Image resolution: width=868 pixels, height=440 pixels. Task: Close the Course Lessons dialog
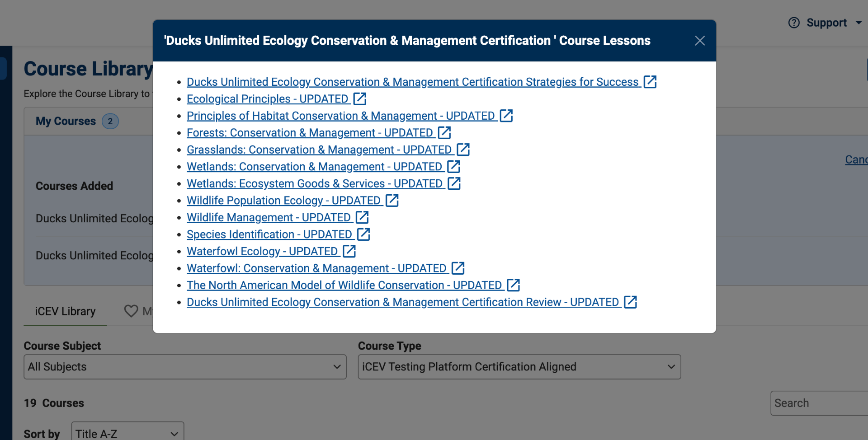700,41
